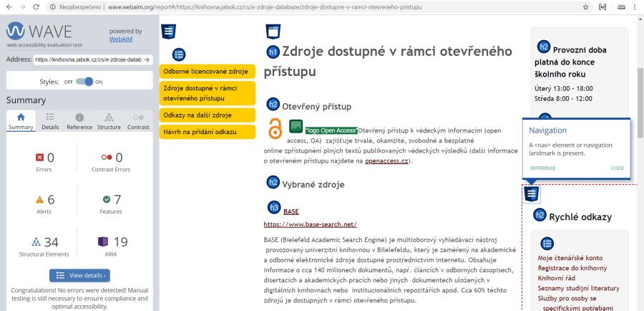Click the Congratulations no errors message
Screen dimensions: 644x311
point(79,298)
